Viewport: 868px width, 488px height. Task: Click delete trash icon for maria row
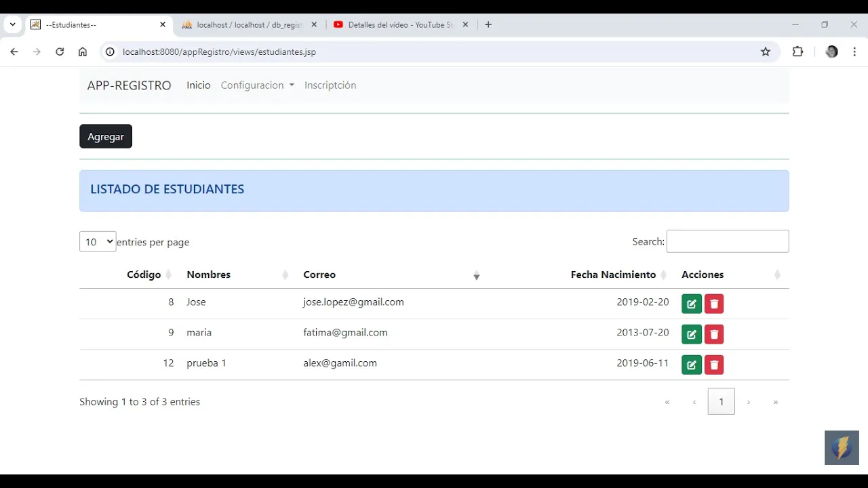tap(714, 334)
